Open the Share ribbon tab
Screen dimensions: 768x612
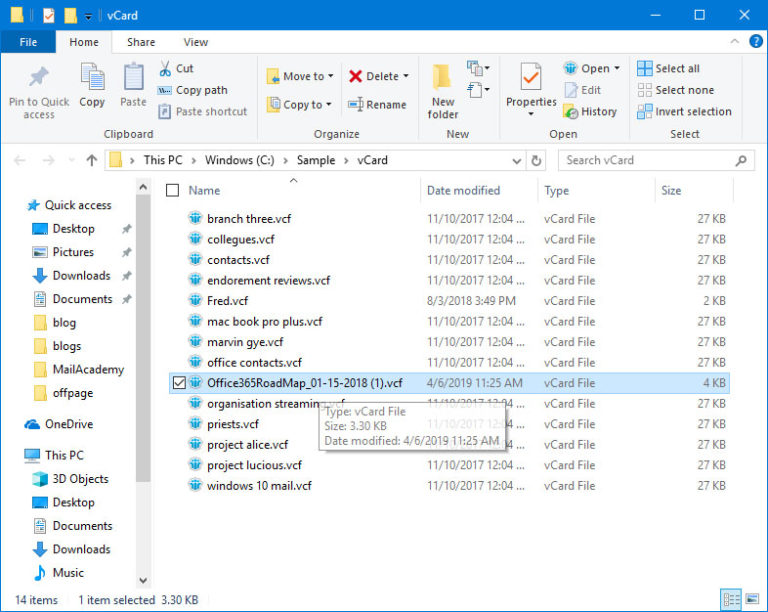click(141, 42)
